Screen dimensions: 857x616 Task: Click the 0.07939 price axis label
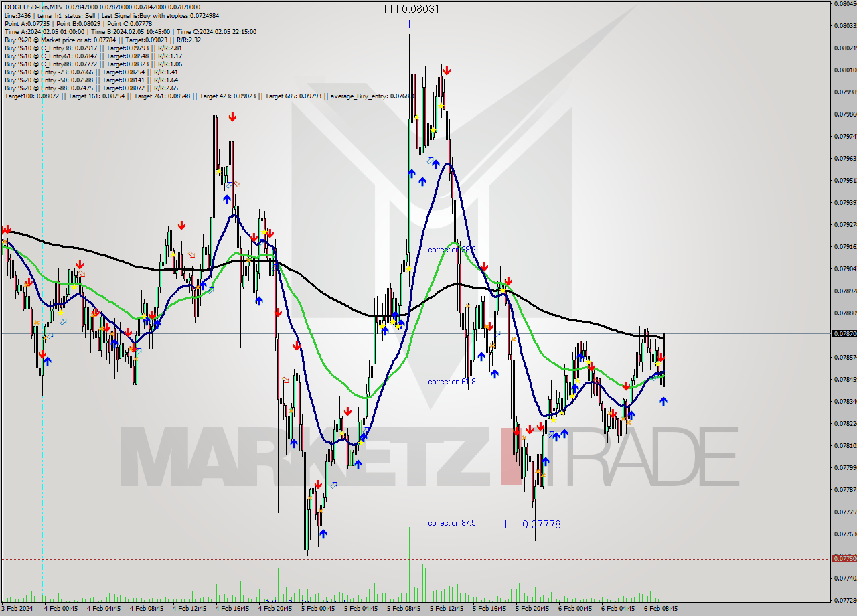(x=844, y=202)
